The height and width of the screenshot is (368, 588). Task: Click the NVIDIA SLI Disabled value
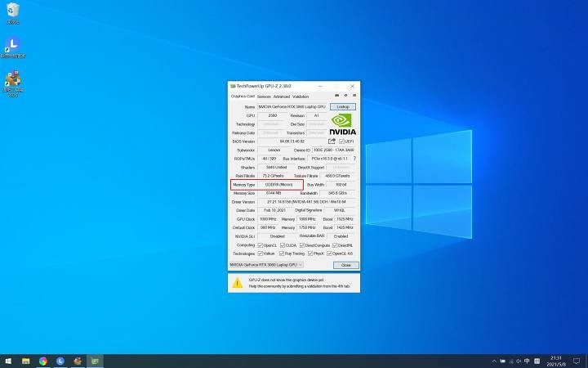click(277, 236)
